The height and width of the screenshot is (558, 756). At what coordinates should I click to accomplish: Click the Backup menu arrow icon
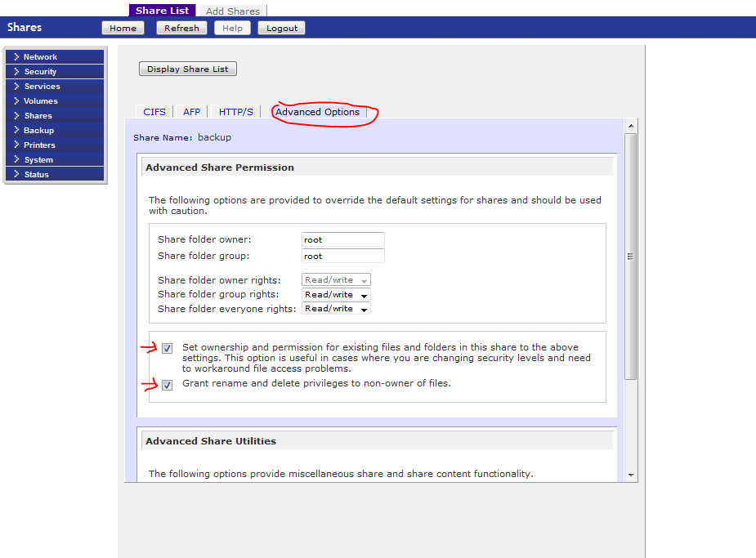(16, 131)
